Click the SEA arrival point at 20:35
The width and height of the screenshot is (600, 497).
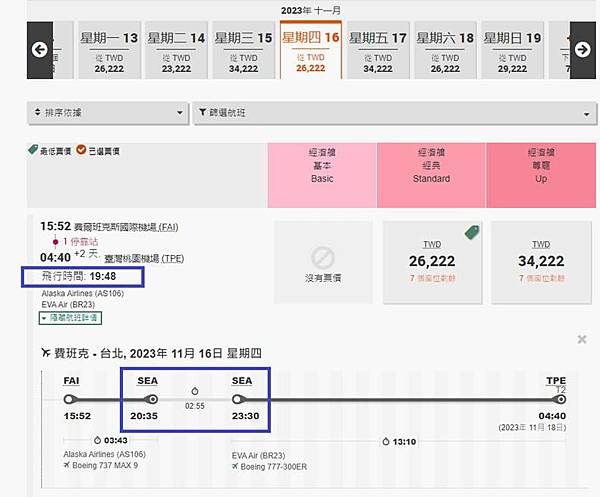pos(152,399)
